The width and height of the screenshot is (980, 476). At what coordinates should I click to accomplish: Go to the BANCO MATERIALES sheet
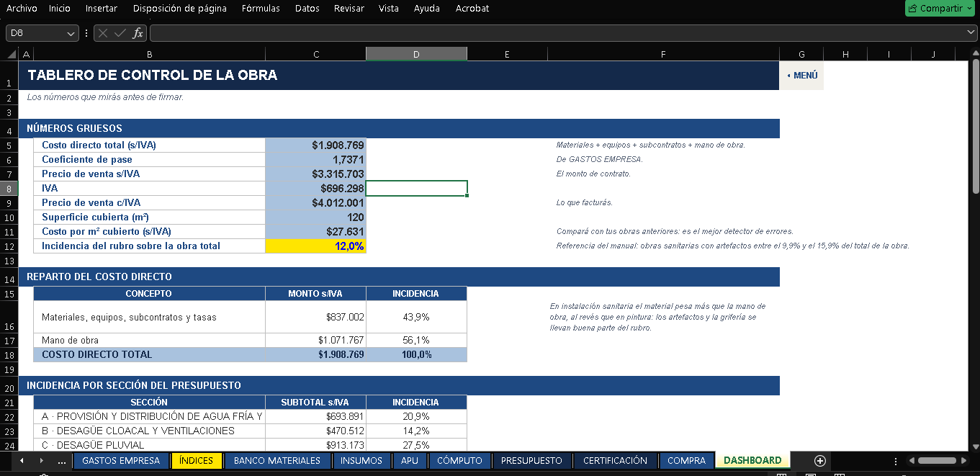pos(277,461)
